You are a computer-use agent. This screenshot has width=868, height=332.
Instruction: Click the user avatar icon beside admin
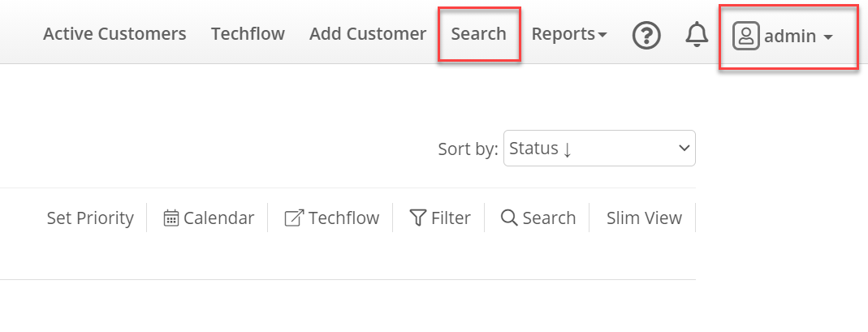(745, 36)
